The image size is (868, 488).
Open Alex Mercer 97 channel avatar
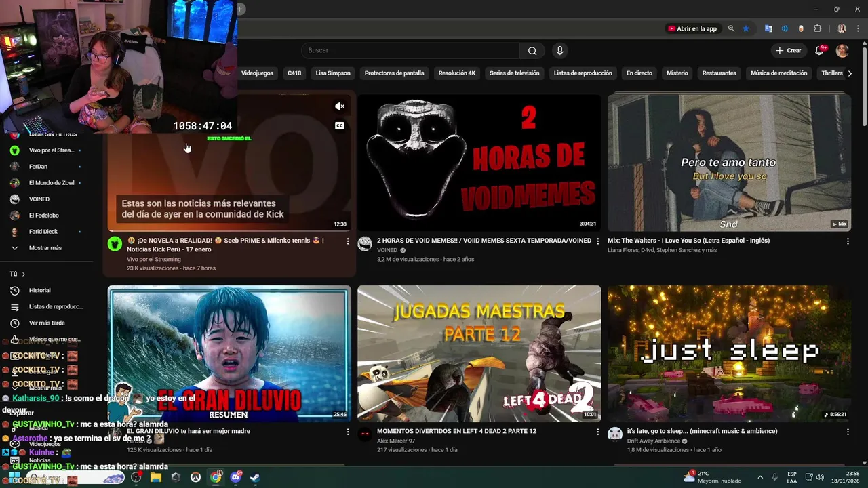click(x=365, y=434)
